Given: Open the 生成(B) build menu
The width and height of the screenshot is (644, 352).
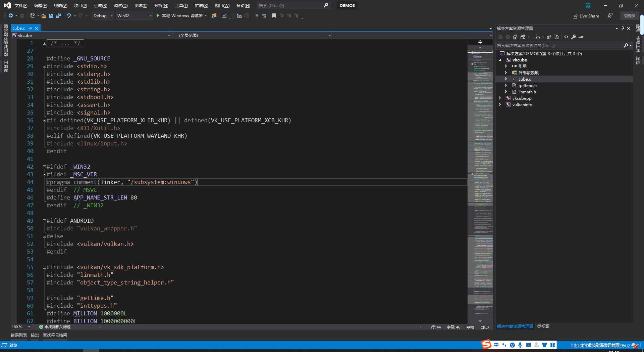Looking at the screenshot, I should tap(100, 6).
